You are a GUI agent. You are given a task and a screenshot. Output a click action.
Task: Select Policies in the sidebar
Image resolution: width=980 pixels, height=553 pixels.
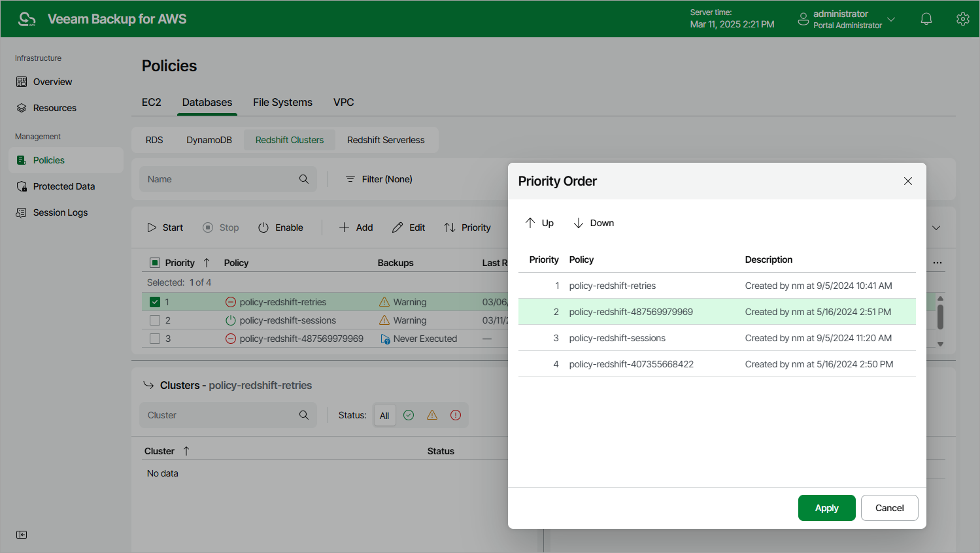click(x=66, y=160)
